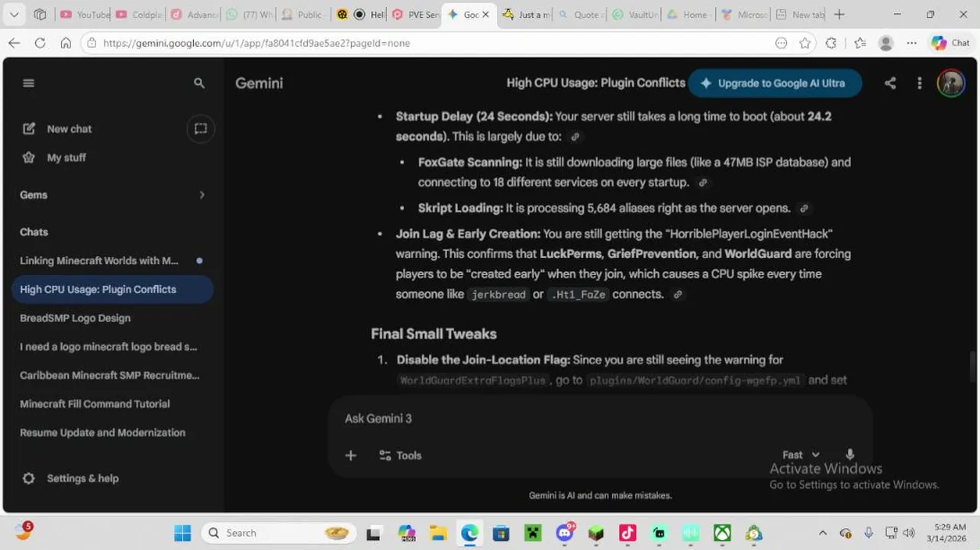Click the search chats magnifier icon
Viewport: 980px width, 550px height.
click(x=199, y=83)
